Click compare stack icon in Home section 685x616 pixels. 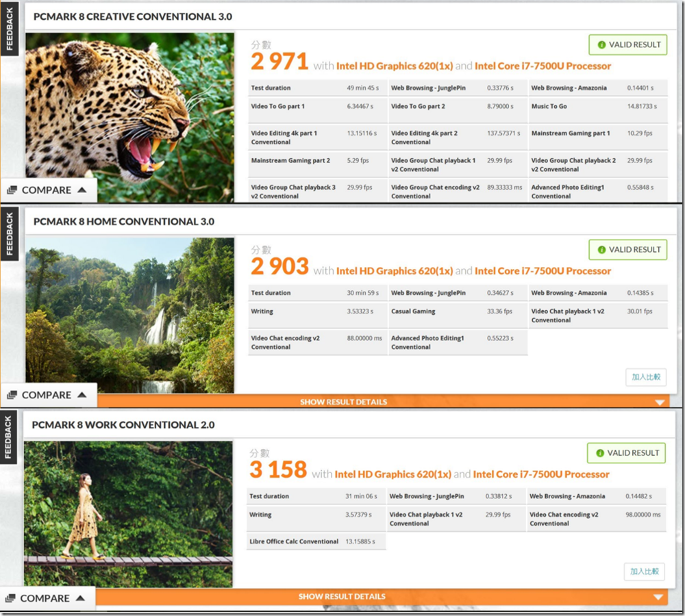[x=12, y=395]
